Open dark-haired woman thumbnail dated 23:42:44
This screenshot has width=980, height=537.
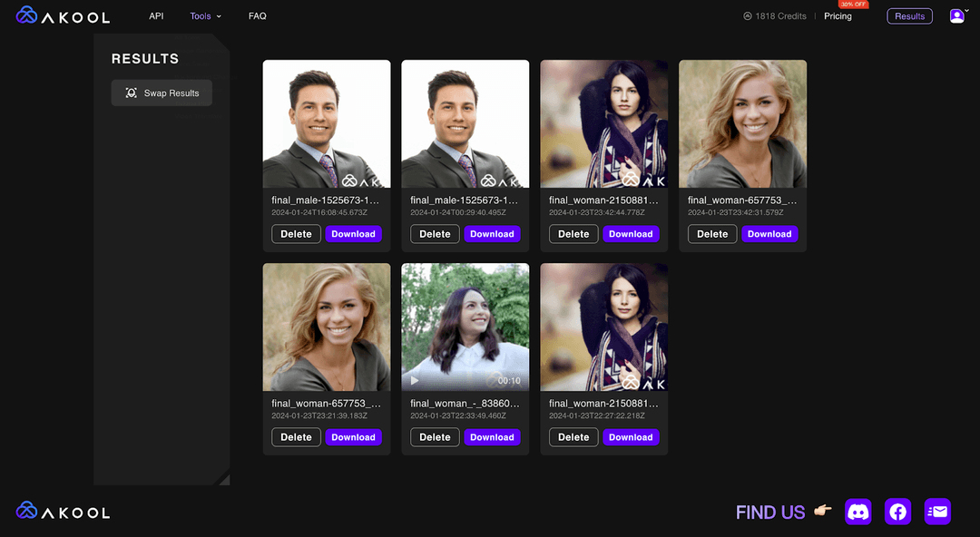point(603,123)
